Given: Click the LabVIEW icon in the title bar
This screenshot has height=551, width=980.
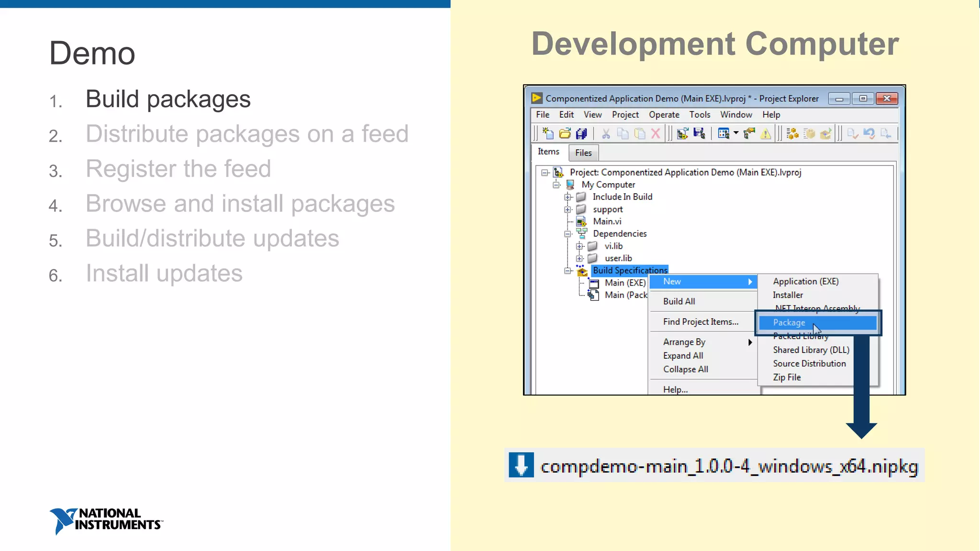Looking at the screenshot, I should click(x=537, y=98).
